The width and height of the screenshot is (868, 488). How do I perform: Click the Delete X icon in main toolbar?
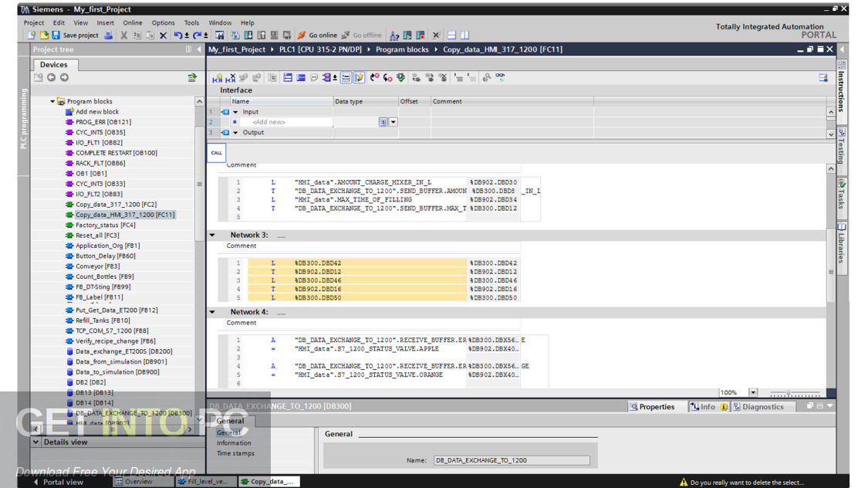(164, 35)
